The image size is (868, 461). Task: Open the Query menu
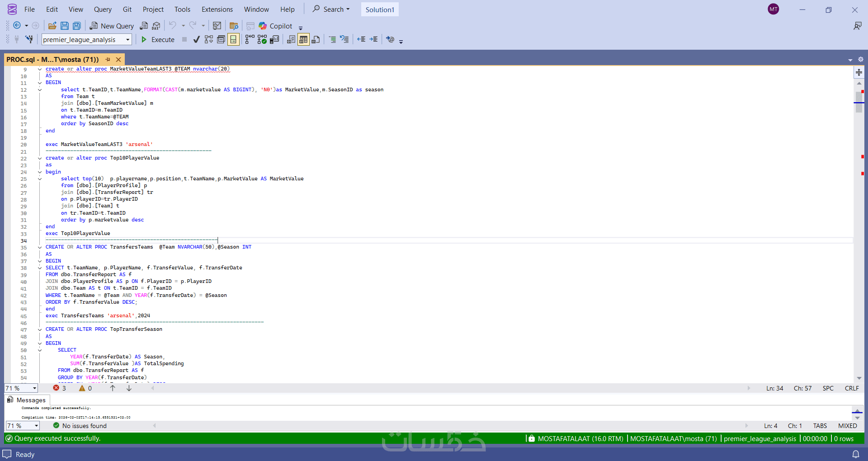pyautogui.click(x=103, y=9)
